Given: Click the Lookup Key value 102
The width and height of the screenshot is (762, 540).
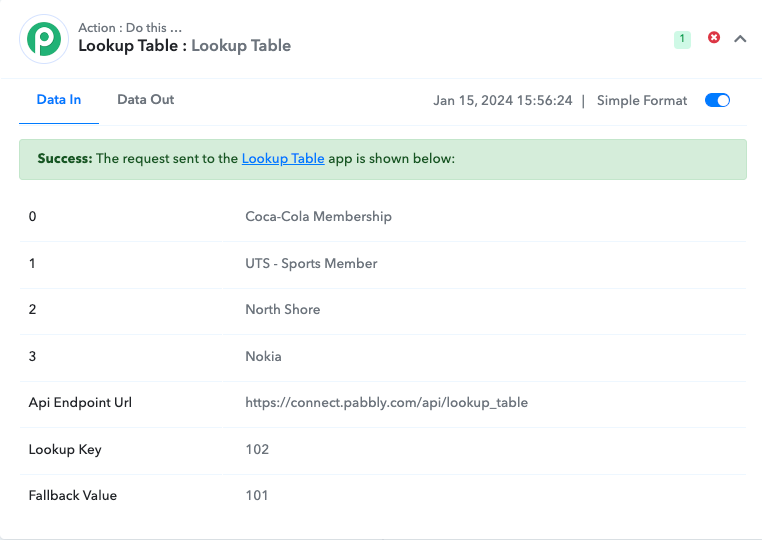Looking at the screenshot, I should tap(257, 449).
